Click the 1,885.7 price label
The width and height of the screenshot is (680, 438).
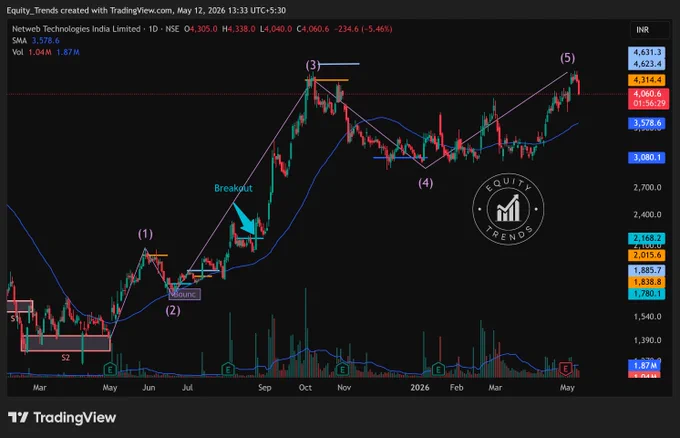point(647,270)
